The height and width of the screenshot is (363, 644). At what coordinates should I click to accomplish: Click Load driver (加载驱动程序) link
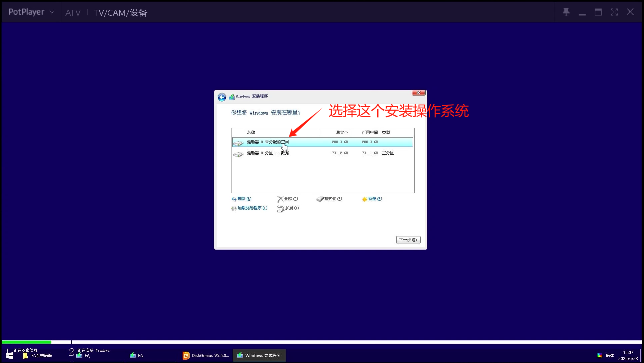(249, 208)
